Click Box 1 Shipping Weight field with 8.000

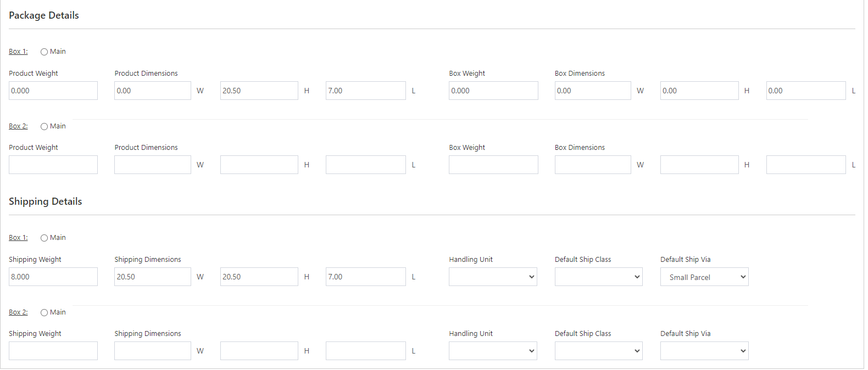(x=53, y=277)
